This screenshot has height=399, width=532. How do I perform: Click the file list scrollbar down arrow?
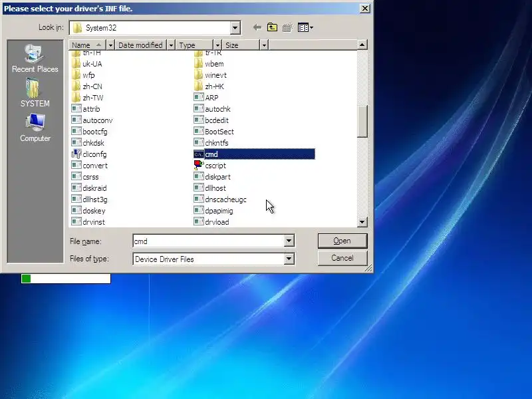pyautogui.click(x=362, y=222)
